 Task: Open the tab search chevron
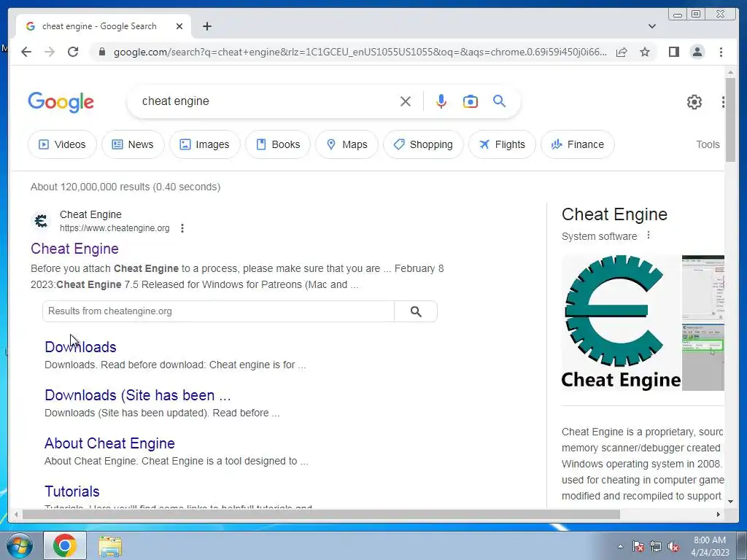652,26
